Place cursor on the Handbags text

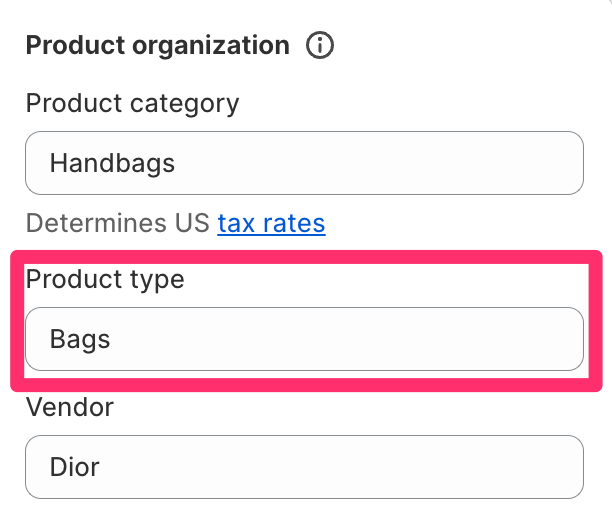[x=112, y=163]
